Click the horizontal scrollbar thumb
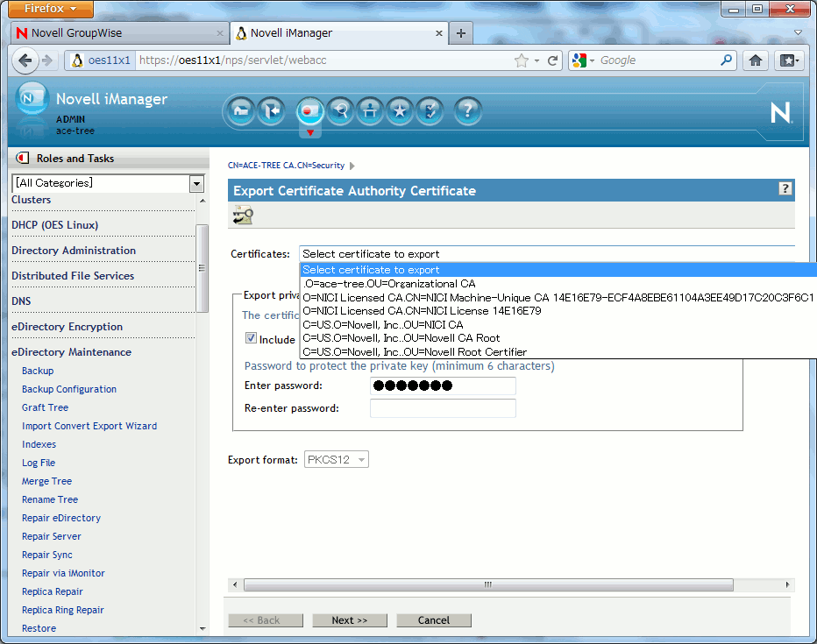The height and width of the screenshot is (644, 817). point(488,584)
